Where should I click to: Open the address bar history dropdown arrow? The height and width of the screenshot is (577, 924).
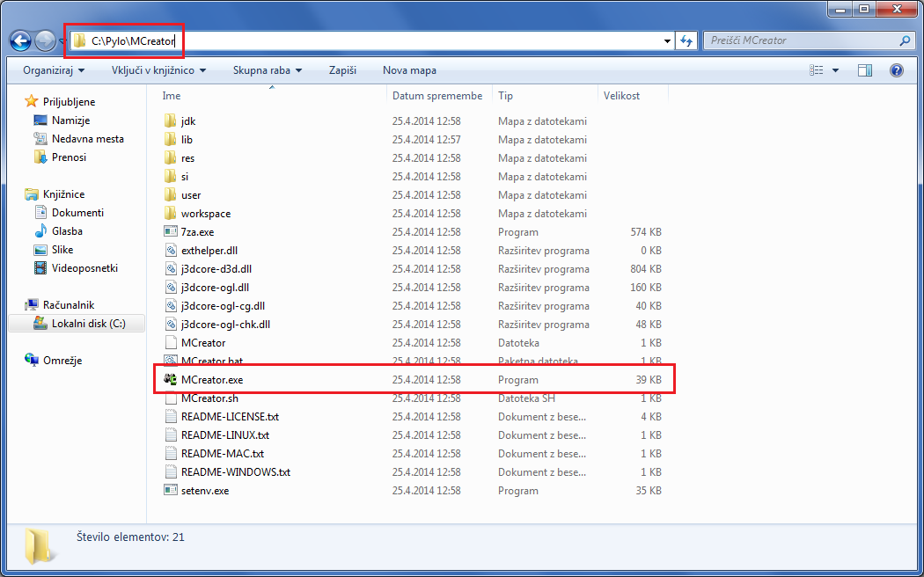[x=667, y=41]
